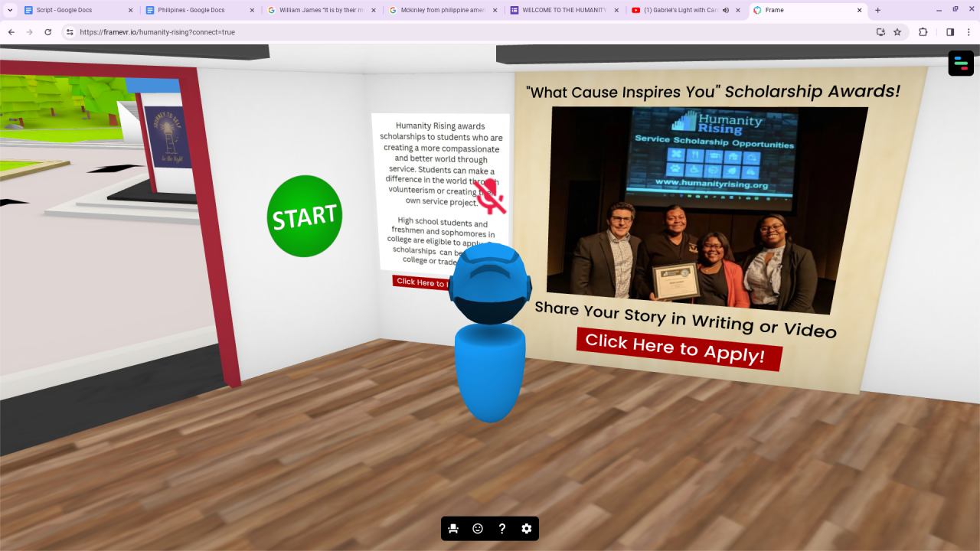Click the Humanity Rising awards description text
The height and width of the screenshot is (551, 980).
pos(442,194)
